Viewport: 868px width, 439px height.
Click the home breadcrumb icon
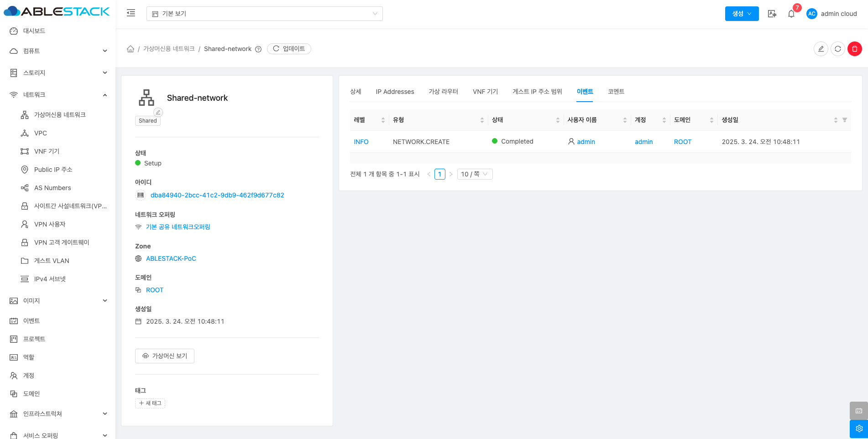[131, 49]
